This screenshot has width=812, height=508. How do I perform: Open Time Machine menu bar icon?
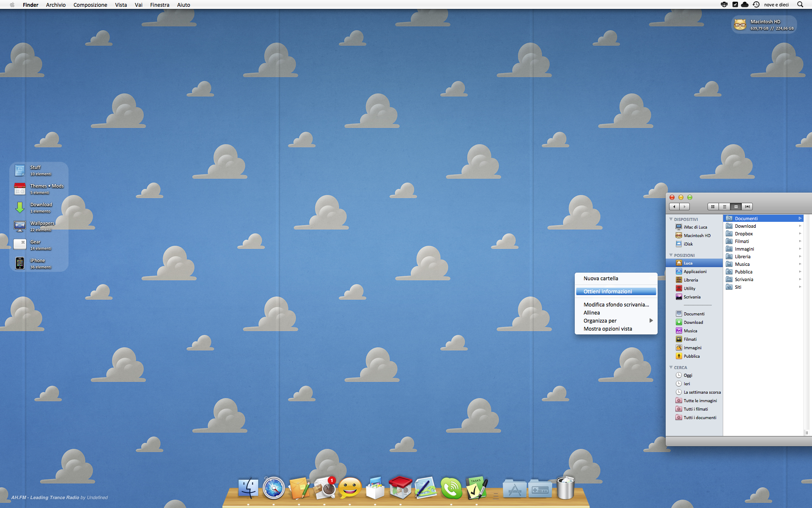756,5
